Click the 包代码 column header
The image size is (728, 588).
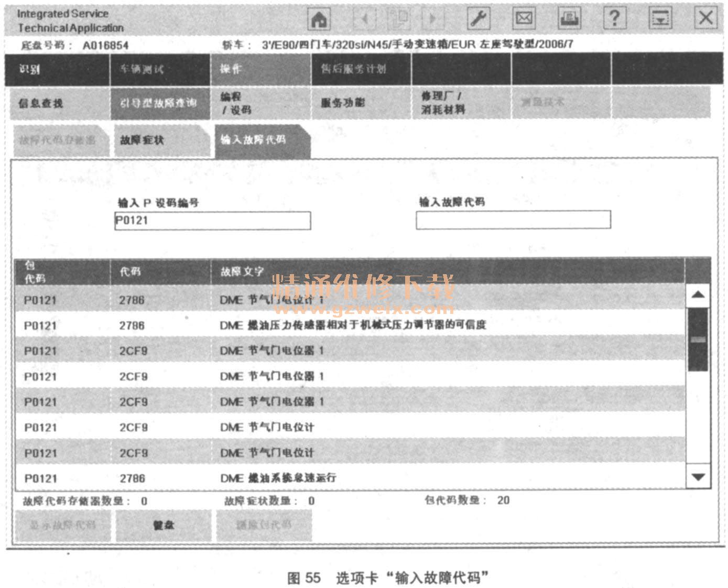tap(62, 271)
